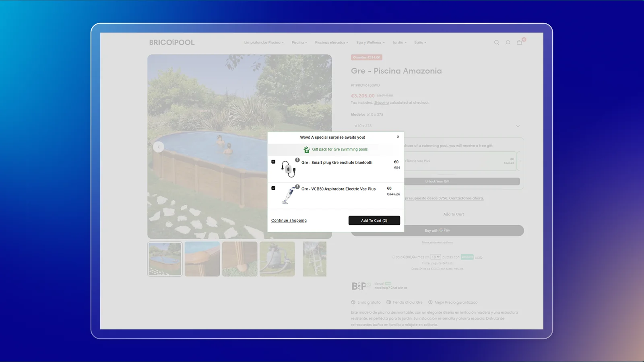Open the search icon in header
644x362 pixels.
497,43
